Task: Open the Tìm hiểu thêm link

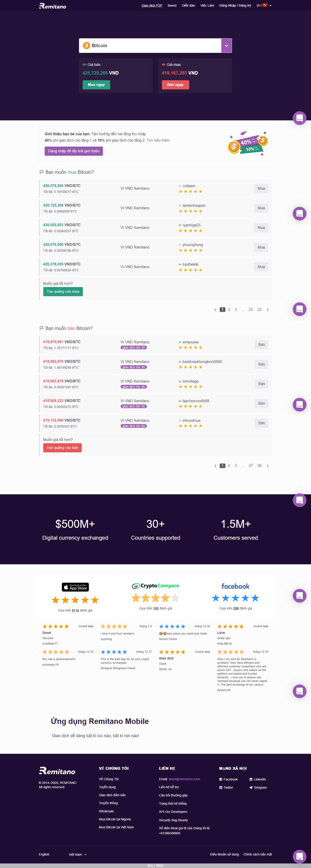Action: point(158,140)
